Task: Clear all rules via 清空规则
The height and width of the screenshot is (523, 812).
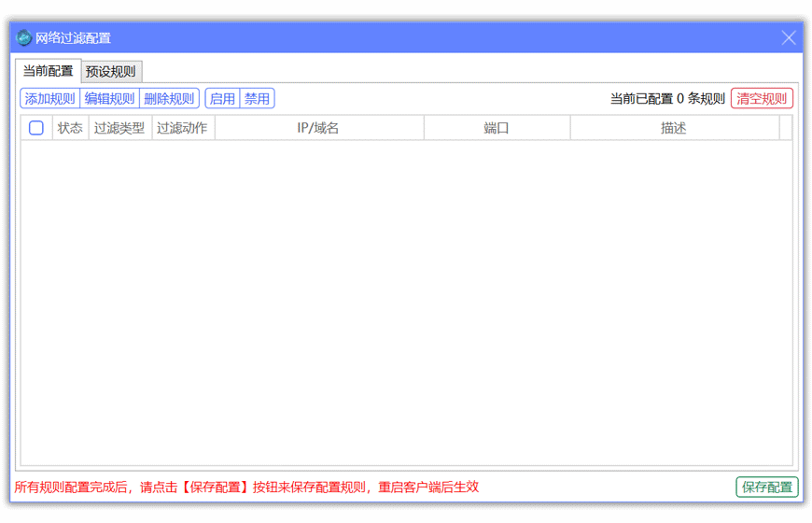Action: (x=762, y=98)
